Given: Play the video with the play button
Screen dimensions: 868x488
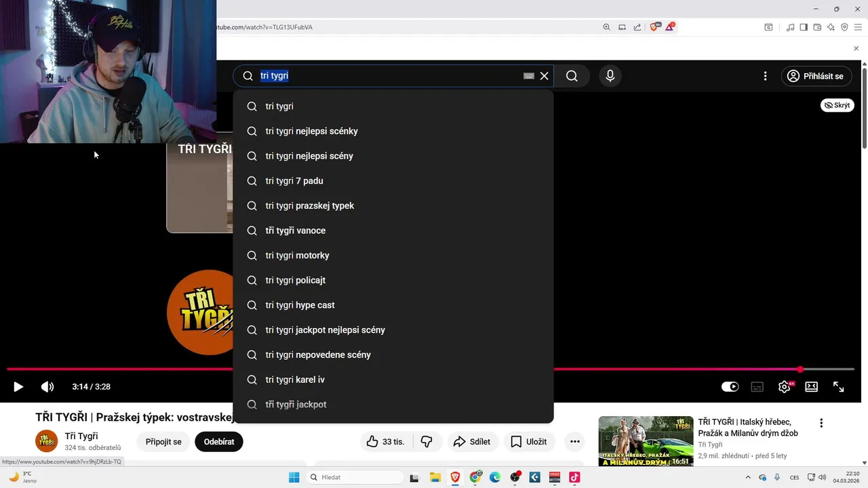Looking at the screenshot, I should 18,387.
